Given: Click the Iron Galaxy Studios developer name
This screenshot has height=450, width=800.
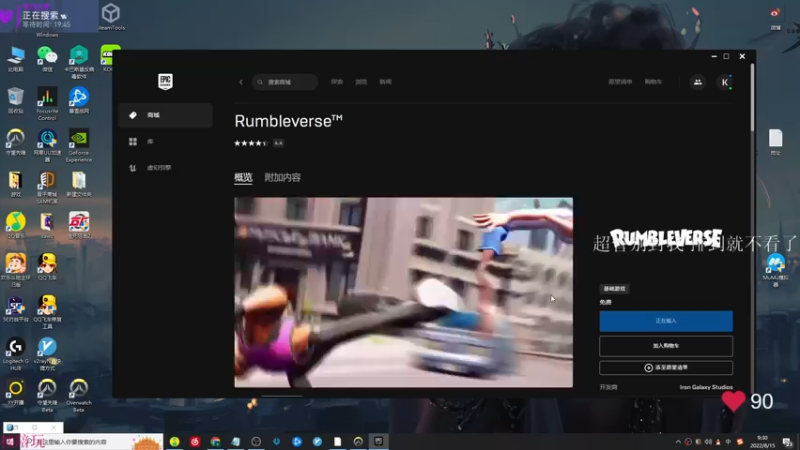Looking at the screenshot, I should (x=706, y=387).
